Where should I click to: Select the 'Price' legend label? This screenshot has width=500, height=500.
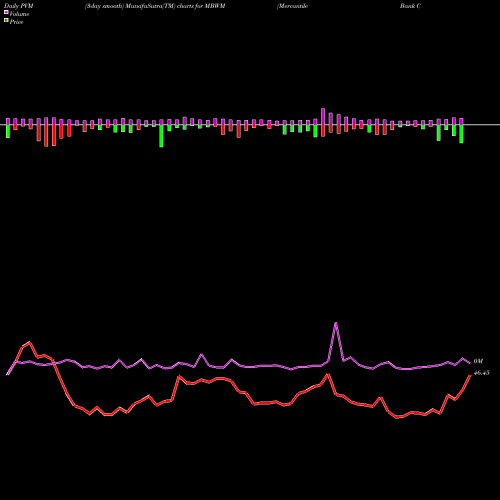click(16, 22)
